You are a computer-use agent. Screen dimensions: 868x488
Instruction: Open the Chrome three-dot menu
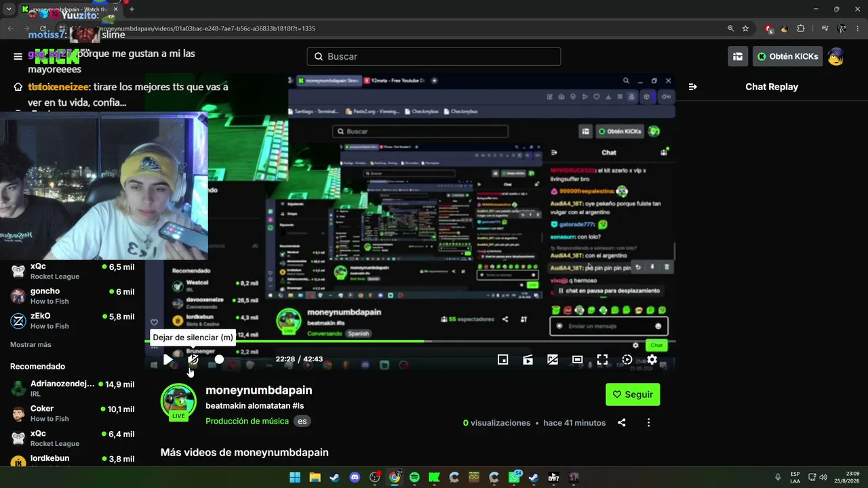(858, 28)
